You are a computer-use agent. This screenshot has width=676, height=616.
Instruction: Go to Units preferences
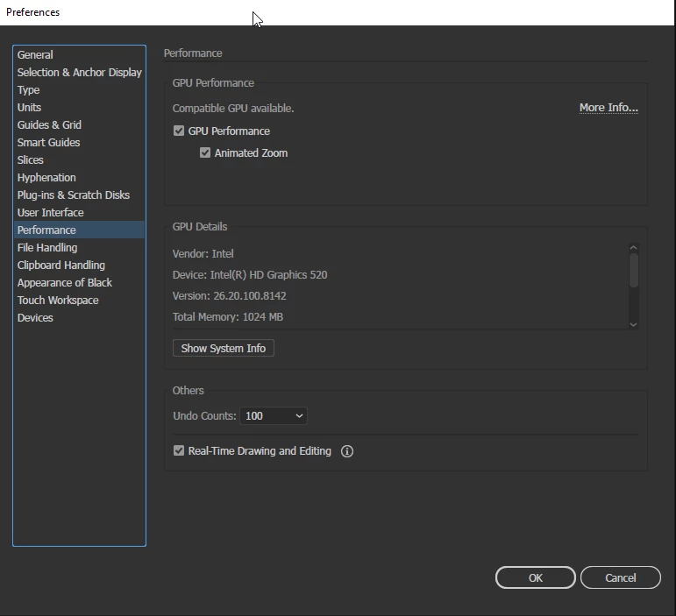coord(79,107)
